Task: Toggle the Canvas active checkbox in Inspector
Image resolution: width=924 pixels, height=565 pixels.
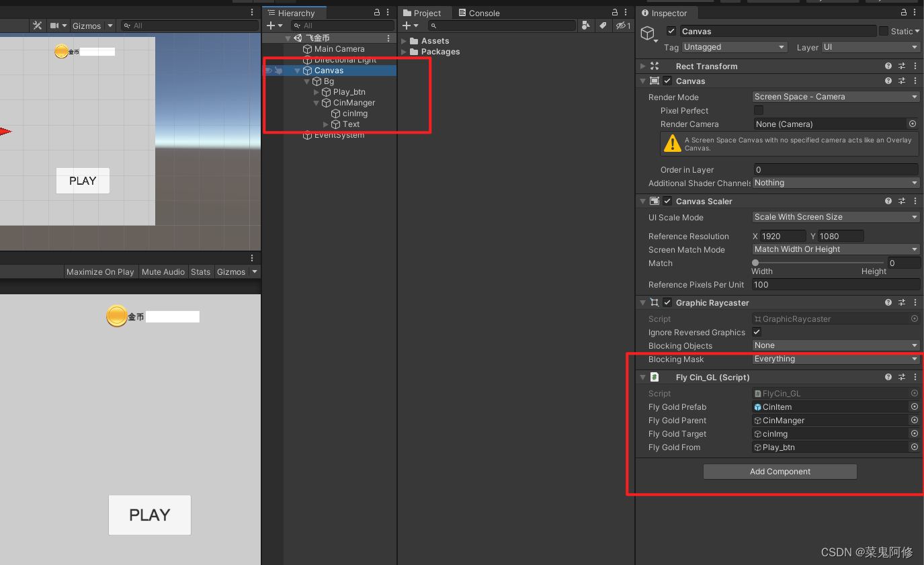Action: tap(671, 30)
